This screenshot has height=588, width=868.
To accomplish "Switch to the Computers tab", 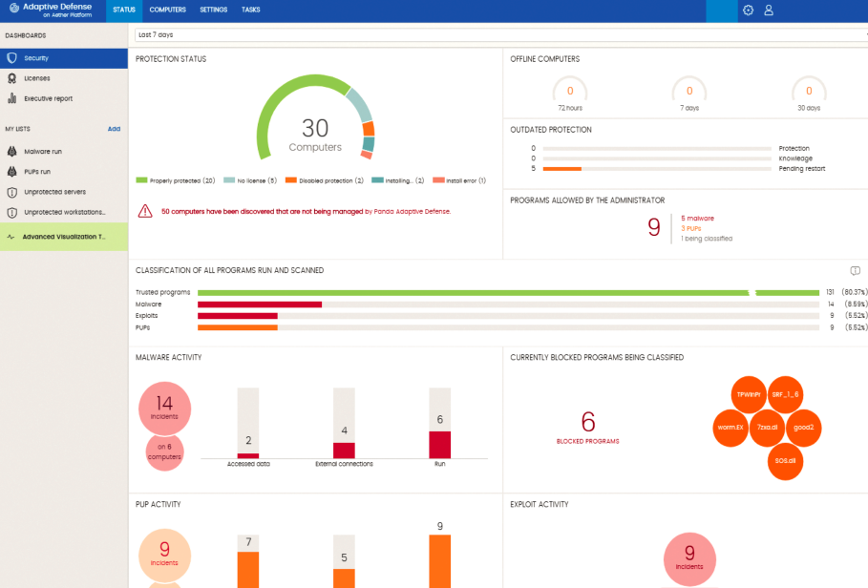I will coord(168,10).
